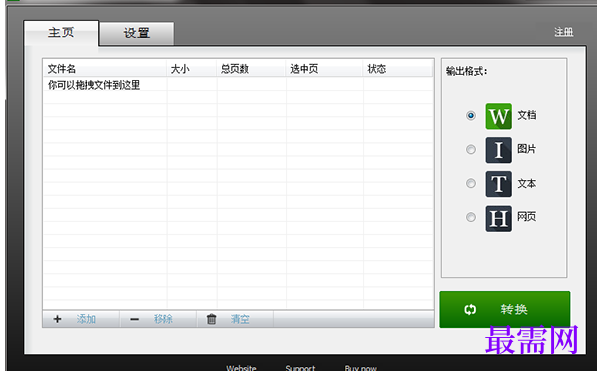Viewport: 597px width, 371px height.
Task: Open the Buy now link
Action: pyautogui.click(x=361, y=368)
